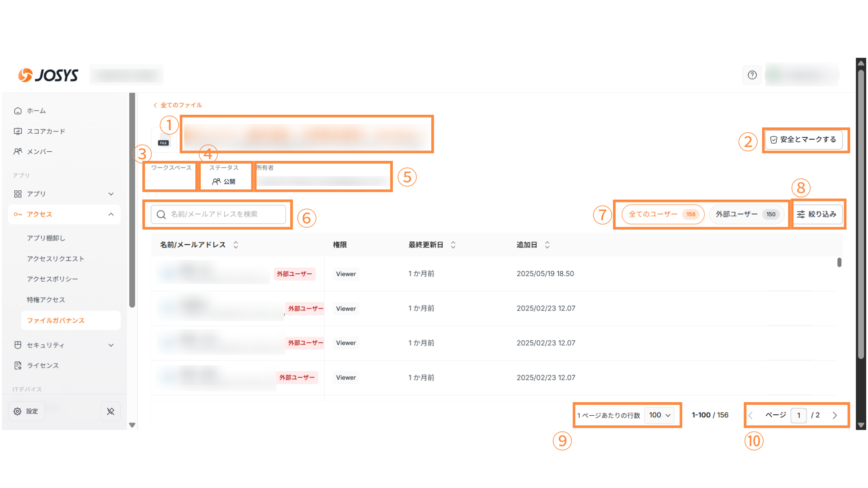Go to Members page in sidebar
This screenshot has width=868, height=488.
[39, 152]
